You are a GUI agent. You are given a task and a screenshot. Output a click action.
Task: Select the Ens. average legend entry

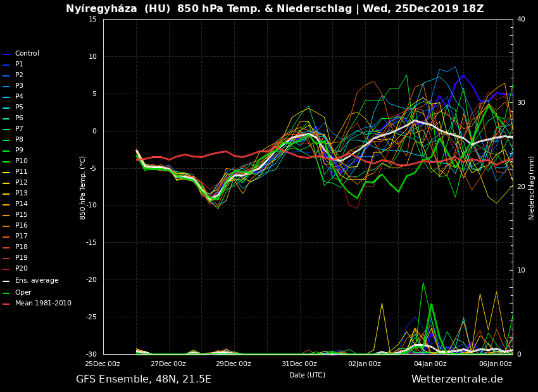(37, 281)
